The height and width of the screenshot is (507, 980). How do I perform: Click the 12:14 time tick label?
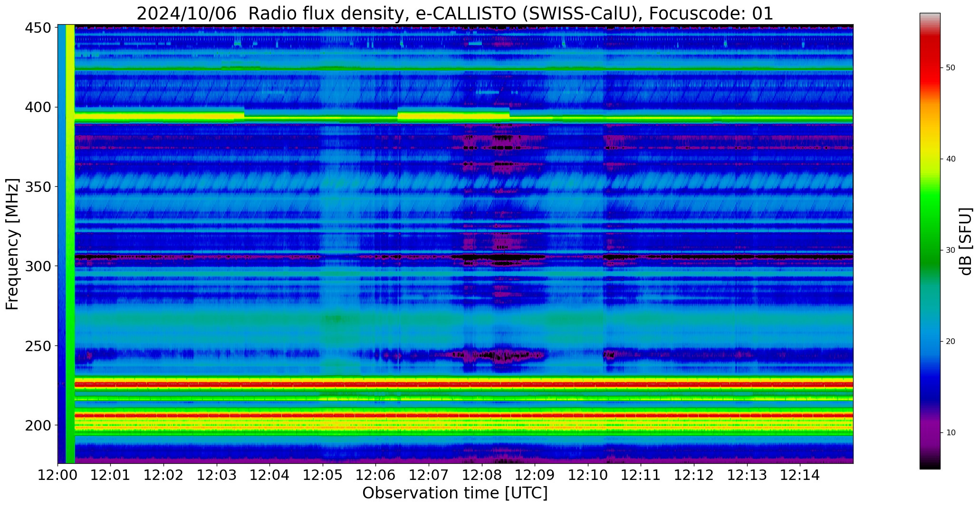coord(800,475)
